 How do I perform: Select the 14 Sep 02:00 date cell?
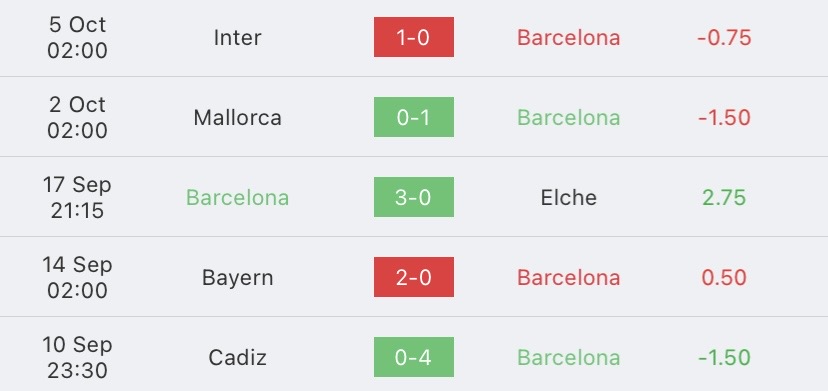click(x=77, y=277)
